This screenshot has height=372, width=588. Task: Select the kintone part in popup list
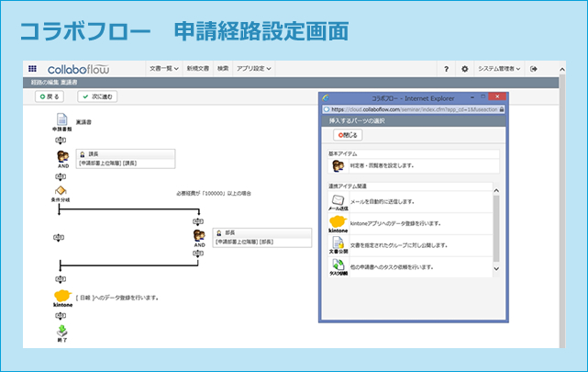[x=338, y=223]
